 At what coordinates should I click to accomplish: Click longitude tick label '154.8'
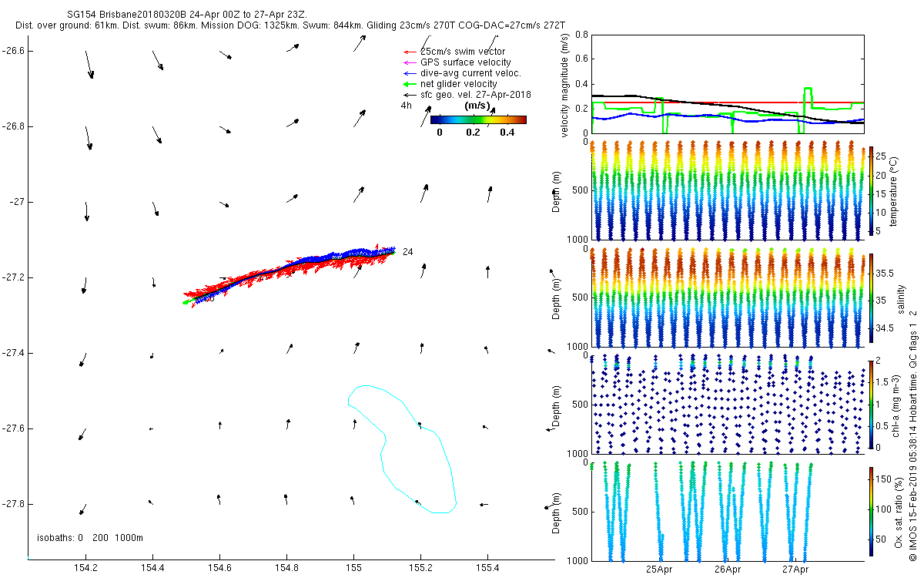tap(287, 569)
